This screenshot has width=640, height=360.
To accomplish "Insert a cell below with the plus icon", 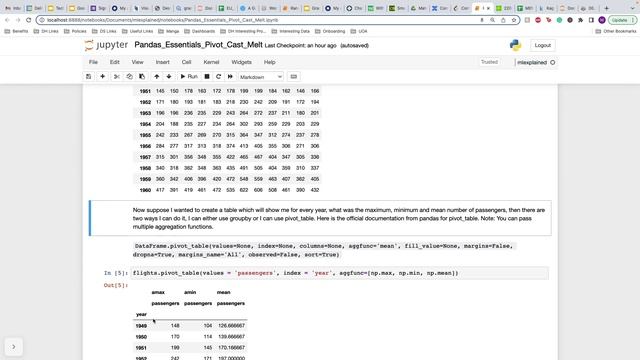I will pos(102,77).
